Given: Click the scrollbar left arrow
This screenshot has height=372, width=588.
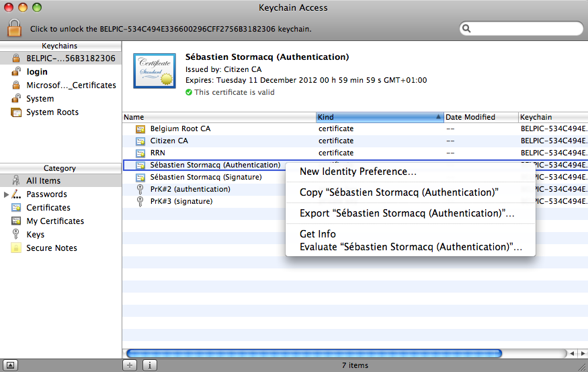Looking at the screenshot, I should click(x=572, y=353).
